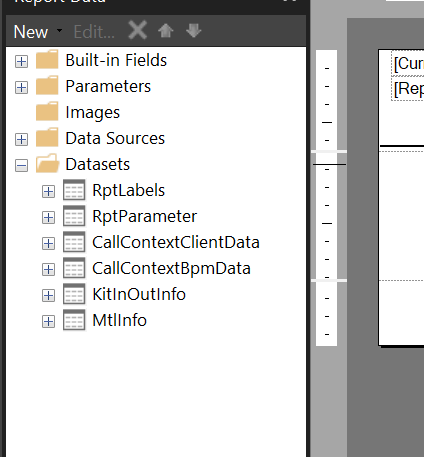Select the KitInOutInfo dataset table icon

pyautogui.click(x=74, y=294)
